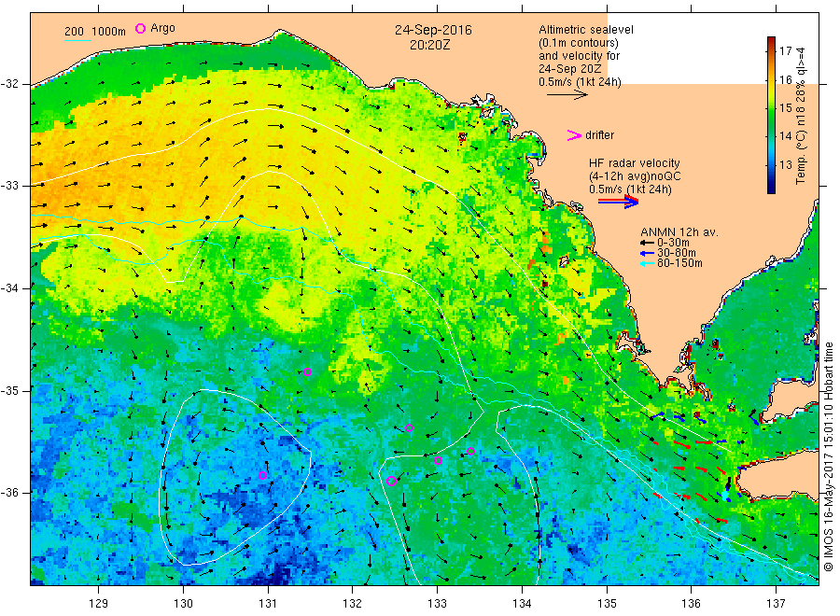Click the 'ANMN 12h av.' label

679,232
